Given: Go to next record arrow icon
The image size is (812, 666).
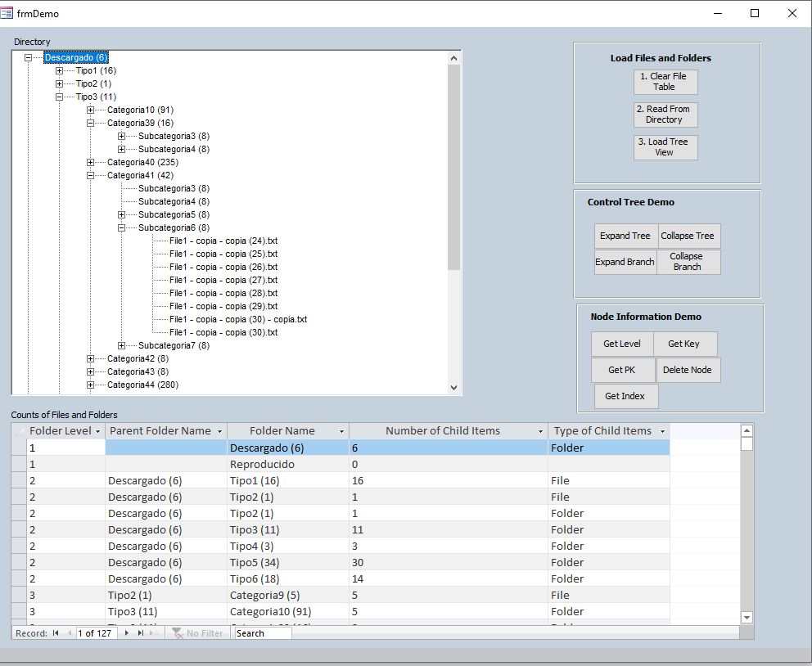Looking at the screenshot, I should tap(127, 633).
